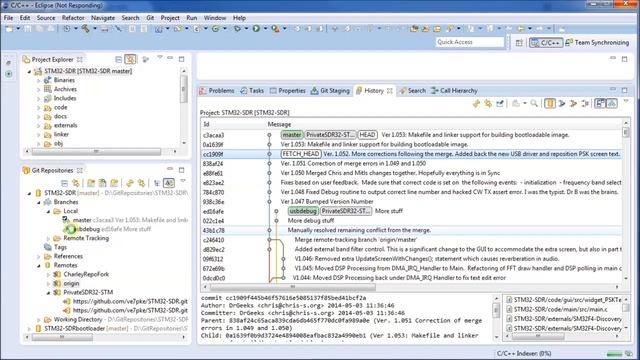The width and height of the screenshot is (640, 360).
Task: Click Link with Editor and Selection in History
Action: (488, 103)
